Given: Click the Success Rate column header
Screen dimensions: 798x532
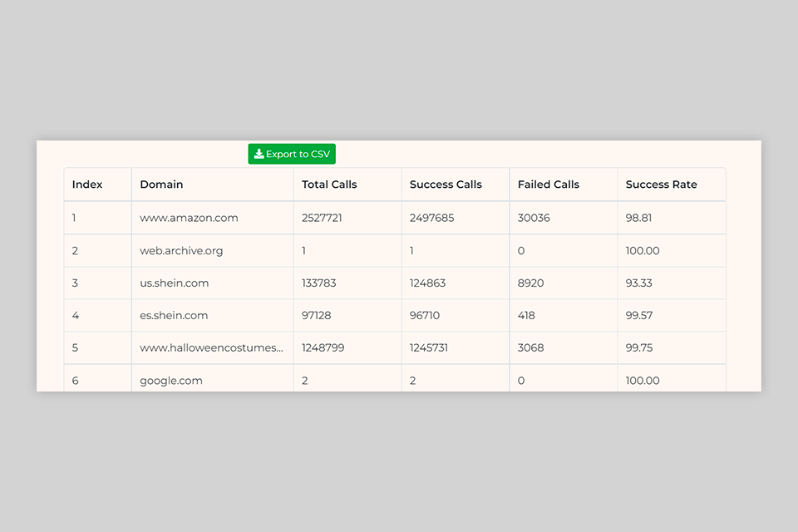Looking at the screenshot, I should point(661,185).
